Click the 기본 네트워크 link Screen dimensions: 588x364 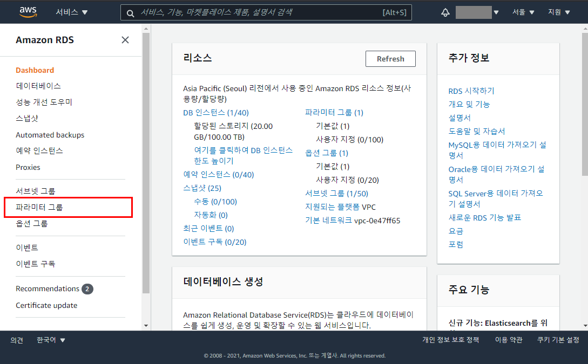click(x=328, y=220)
